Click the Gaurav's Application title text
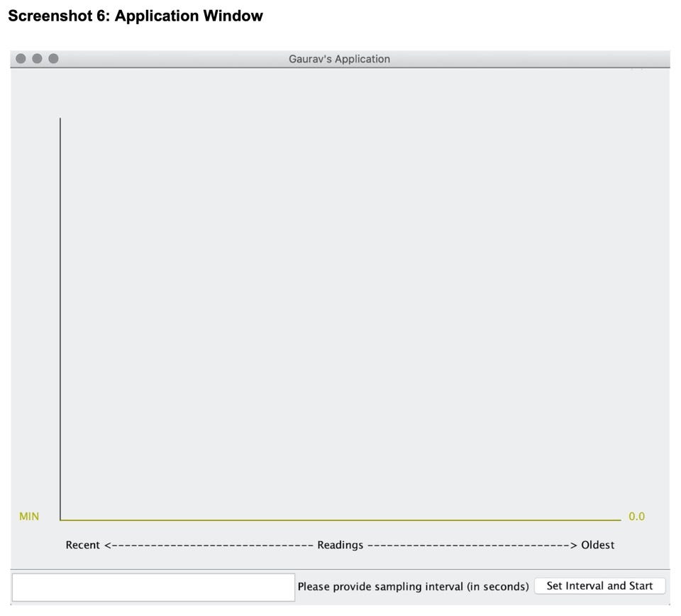The image size is (681, 616). point(339,59)
